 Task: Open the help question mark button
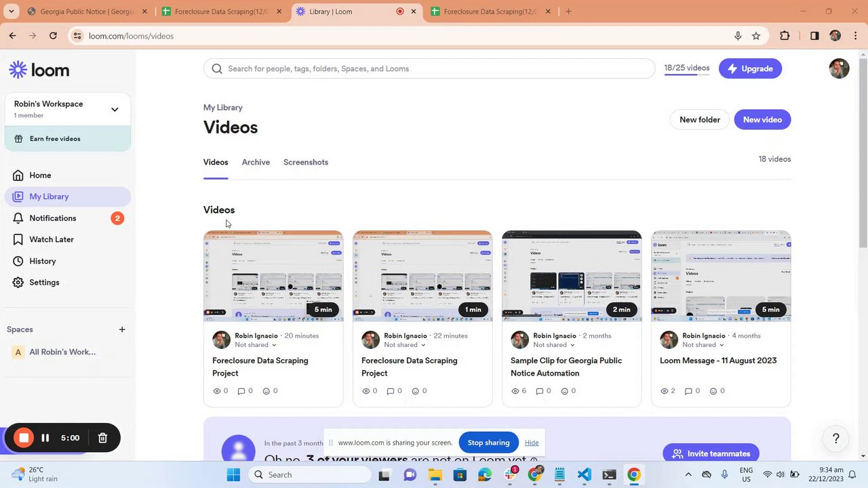pos(836,439)
